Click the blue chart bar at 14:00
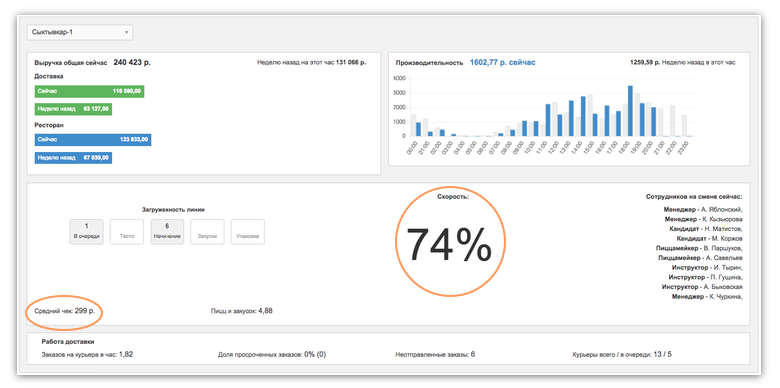This screenshot has width=780, height=388. click(x=583, y=116)
